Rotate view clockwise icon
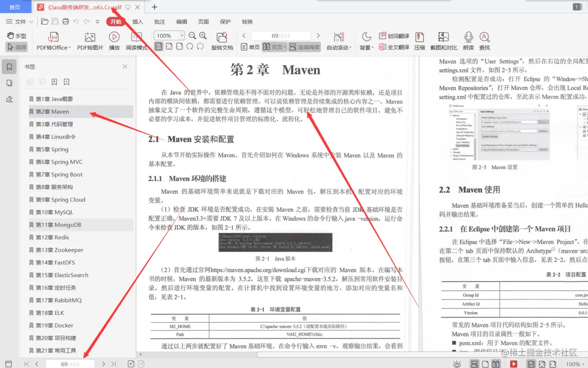 [x=190, y=47]
